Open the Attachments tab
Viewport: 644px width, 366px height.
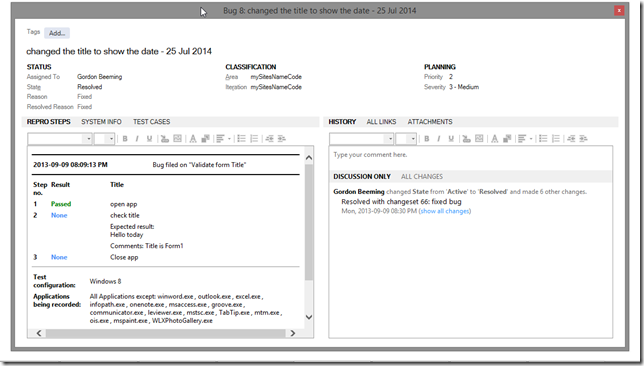430,122
